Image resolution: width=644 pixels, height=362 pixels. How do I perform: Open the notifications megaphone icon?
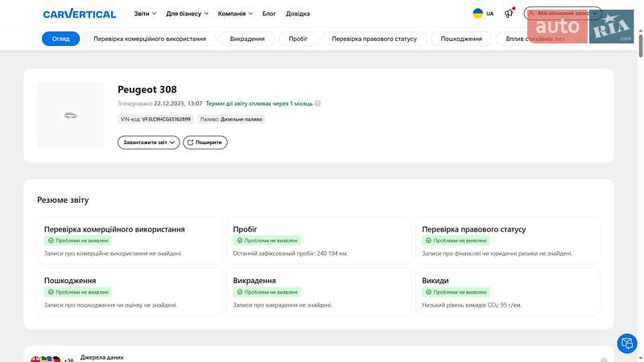click(510, 13)
